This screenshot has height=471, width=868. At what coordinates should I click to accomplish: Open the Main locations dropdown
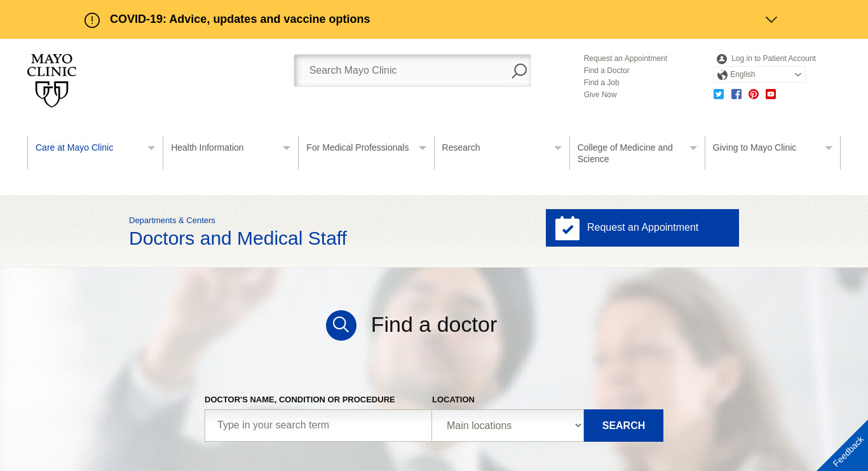click(508, 425)
